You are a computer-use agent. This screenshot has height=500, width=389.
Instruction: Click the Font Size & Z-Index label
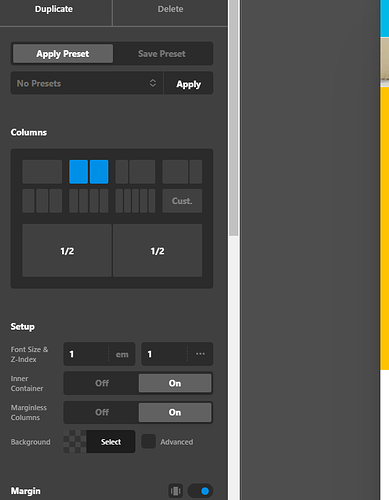pos(29,354)
